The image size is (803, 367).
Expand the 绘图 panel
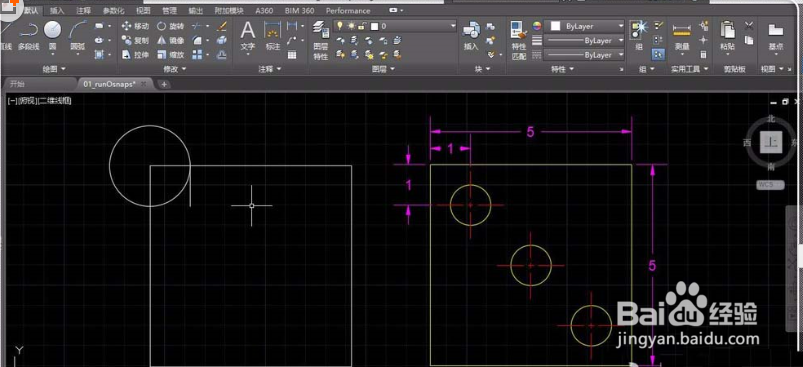[x=55, y=69]
